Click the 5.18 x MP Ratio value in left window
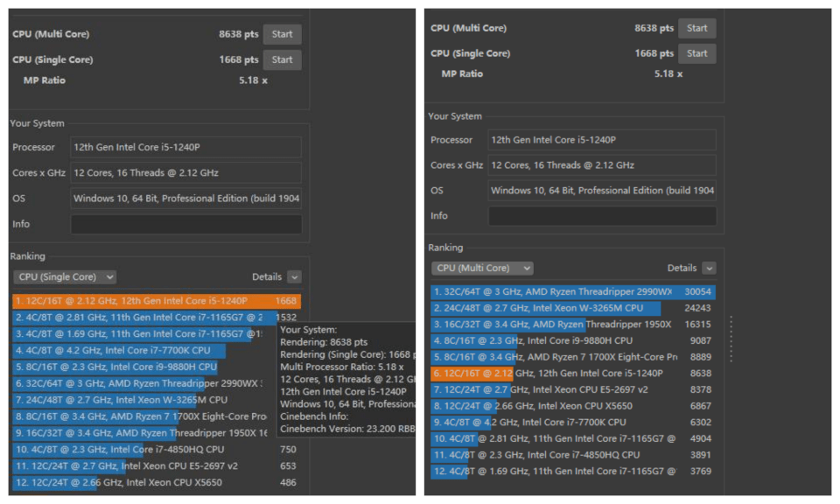The image size is (840, 504). coord(253,80)
